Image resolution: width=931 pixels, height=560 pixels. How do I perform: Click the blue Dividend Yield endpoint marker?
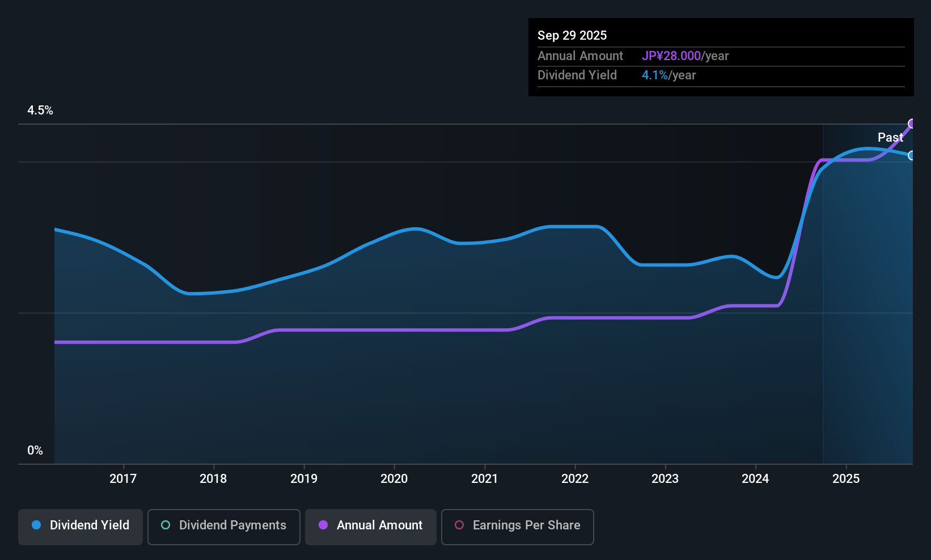(x=912, y=155)
